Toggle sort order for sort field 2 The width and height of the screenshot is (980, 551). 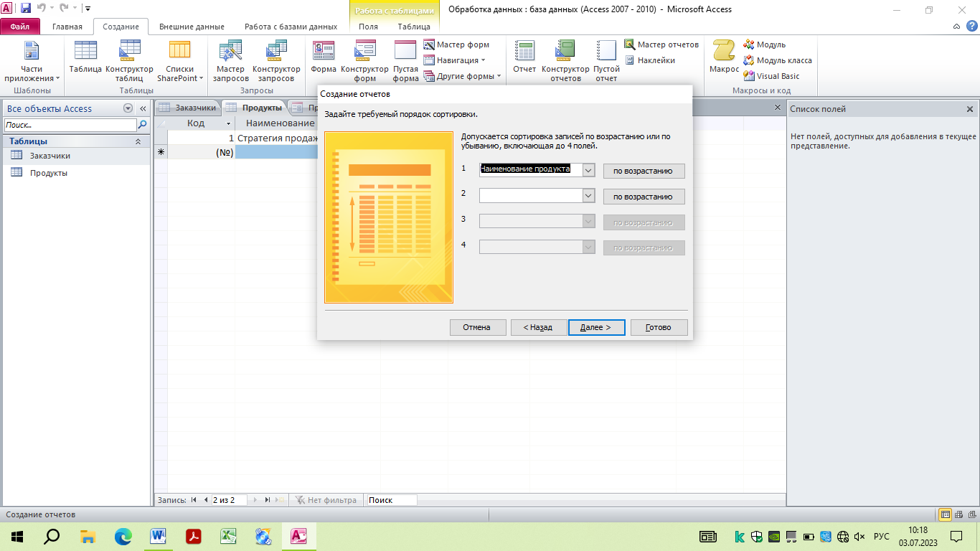point(644,197)
